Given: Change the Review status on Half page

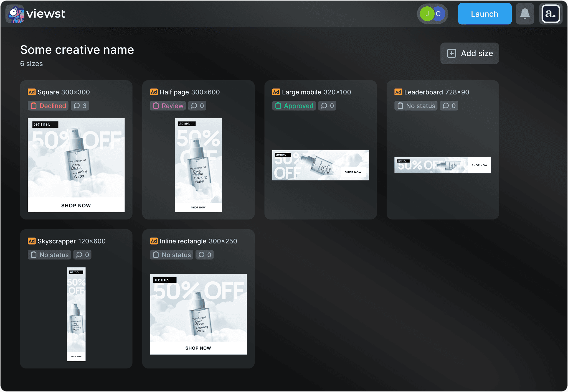Looking at the screenshot, I should (x=168, y=106).
